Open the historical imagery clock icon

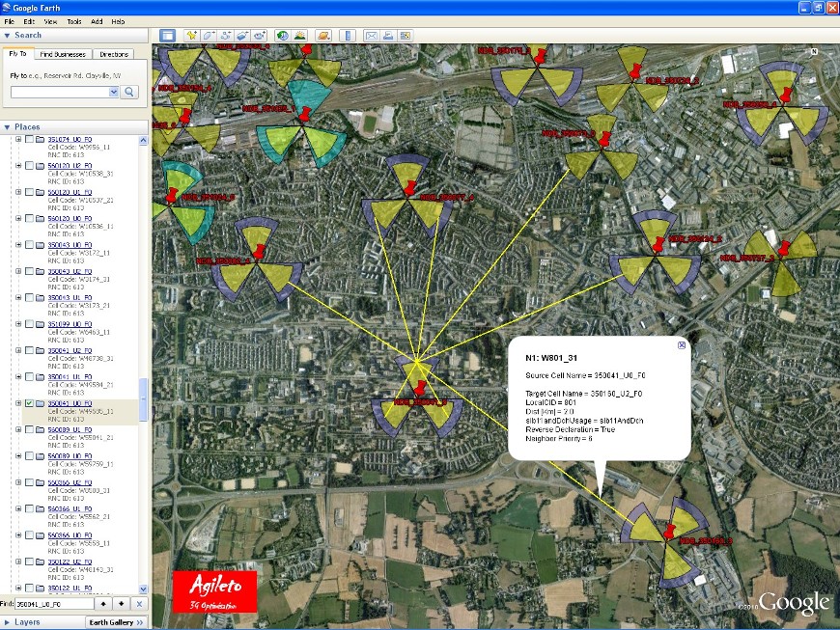point(283,36)
